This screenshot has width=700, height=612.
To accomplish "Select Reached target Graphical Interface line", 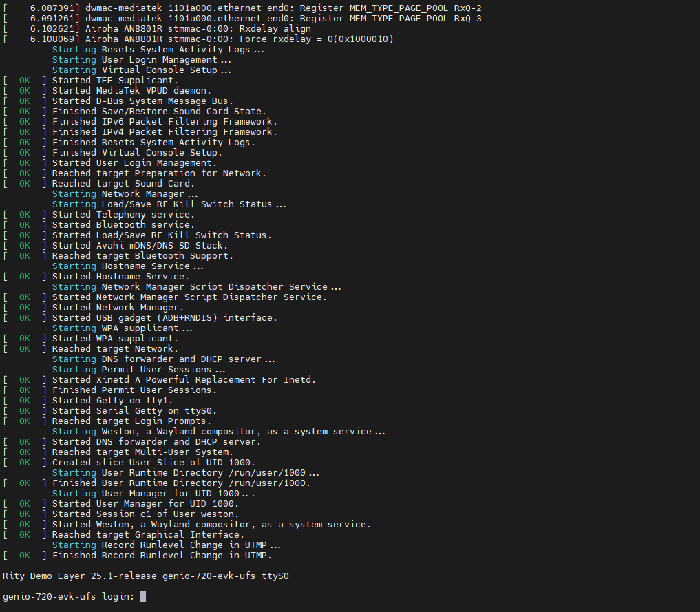I will [148, 535].
